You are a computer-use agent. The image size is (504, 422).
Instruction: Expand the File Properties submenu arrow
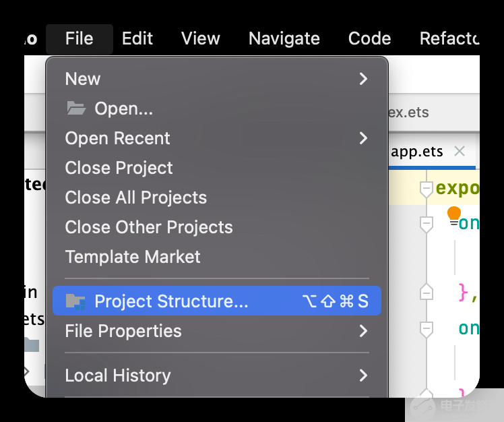pyautogui.click(x=364, y=331)
